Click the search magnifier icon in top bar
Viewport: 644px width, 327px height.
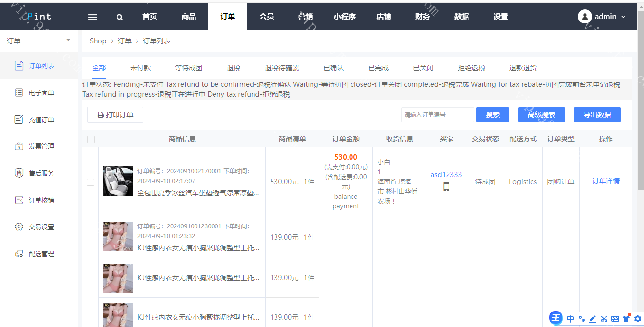[x=120, y=17]
